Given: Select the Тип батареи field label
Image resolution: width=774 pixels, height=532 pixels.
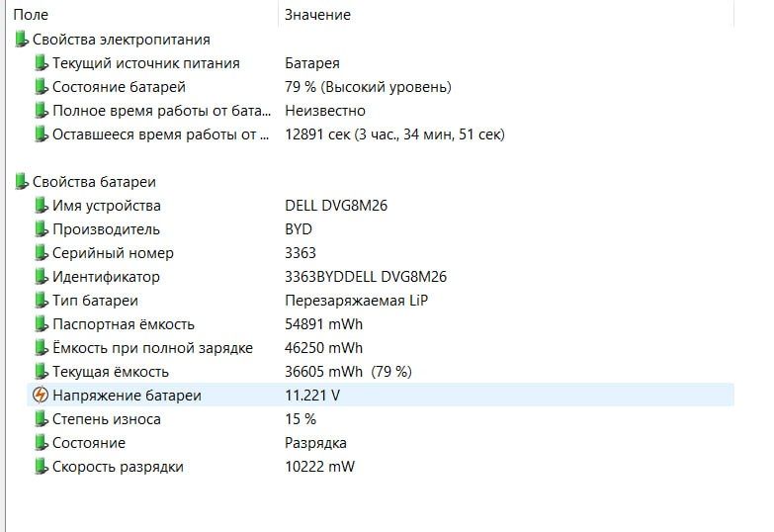Looking at the screenshot, I should [x=95, y=301].
